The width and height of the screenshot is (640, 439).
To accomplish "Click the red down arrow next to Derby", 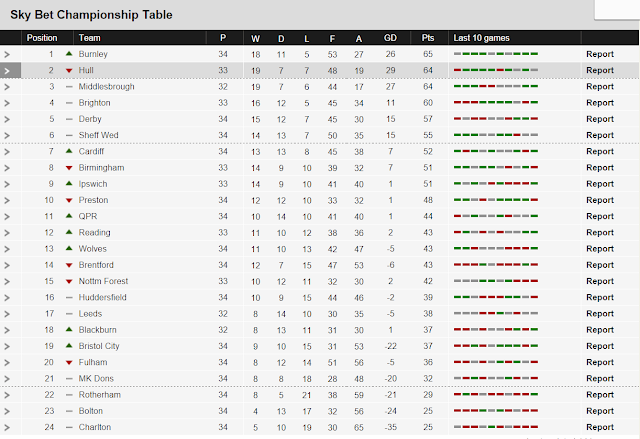I will click(68, 119).
